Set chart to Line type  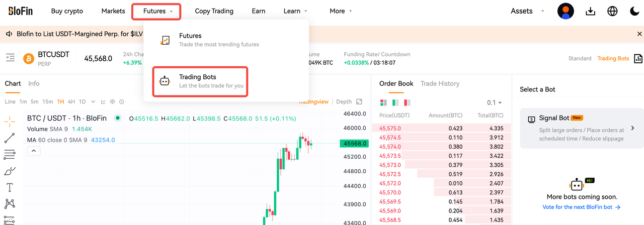click(x=10, y=101)
